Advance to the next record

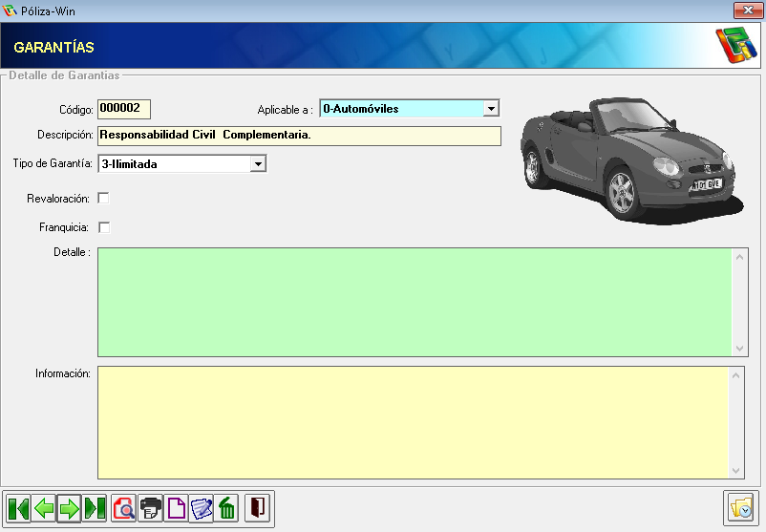(x=69, y=508)
